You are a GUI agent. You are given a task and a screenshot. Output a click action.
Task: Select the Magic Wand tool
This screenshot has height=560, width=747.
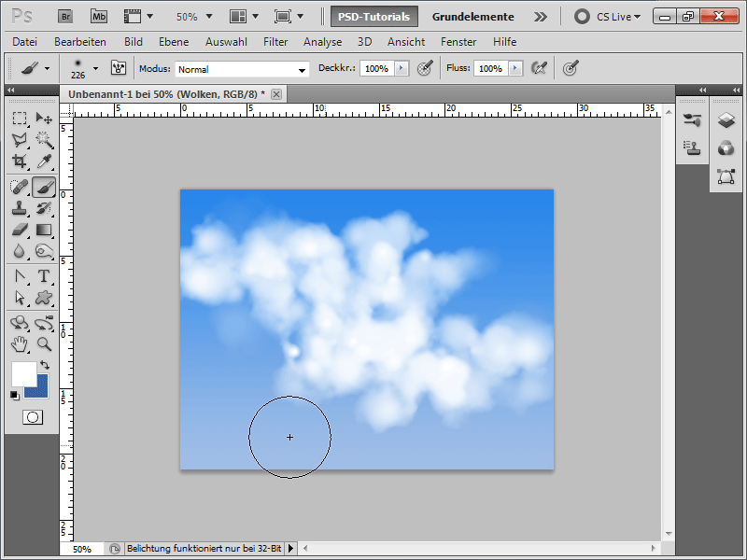pos(44,139)
